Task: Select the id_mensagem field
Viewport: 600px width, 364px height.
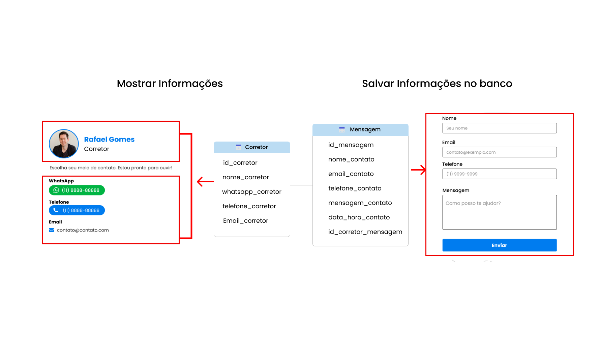Action: (x=351, y=145)
